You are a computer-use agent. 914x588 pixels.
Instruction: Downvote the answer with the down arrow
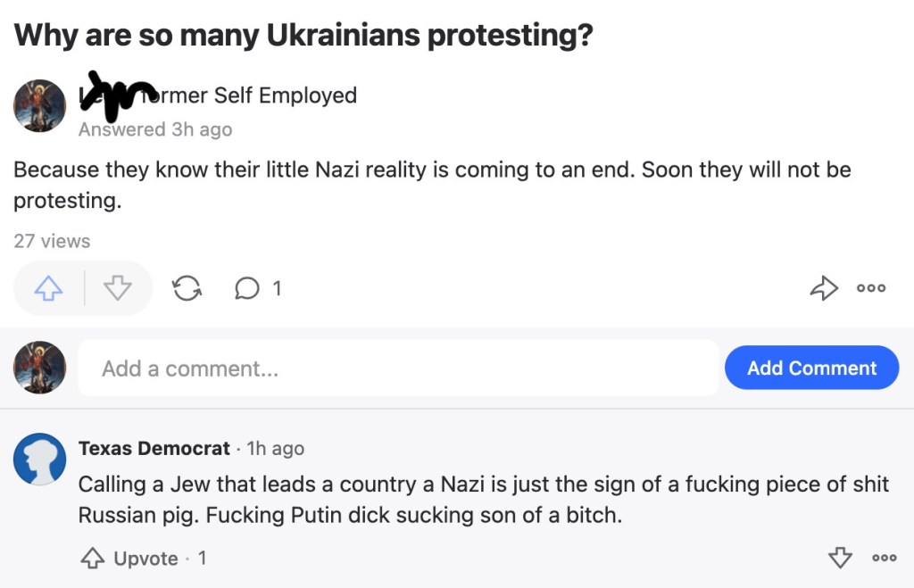(x=118, y=288)
